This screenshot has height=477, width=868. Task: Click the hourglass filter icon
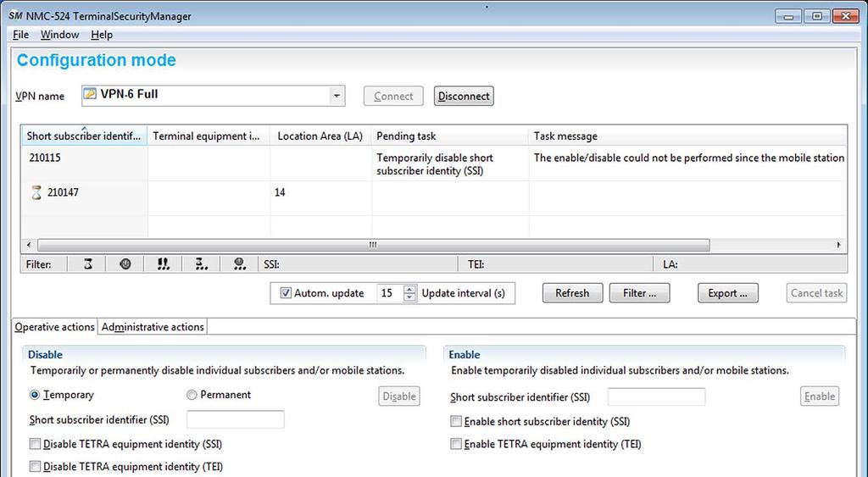coord(87,264)
